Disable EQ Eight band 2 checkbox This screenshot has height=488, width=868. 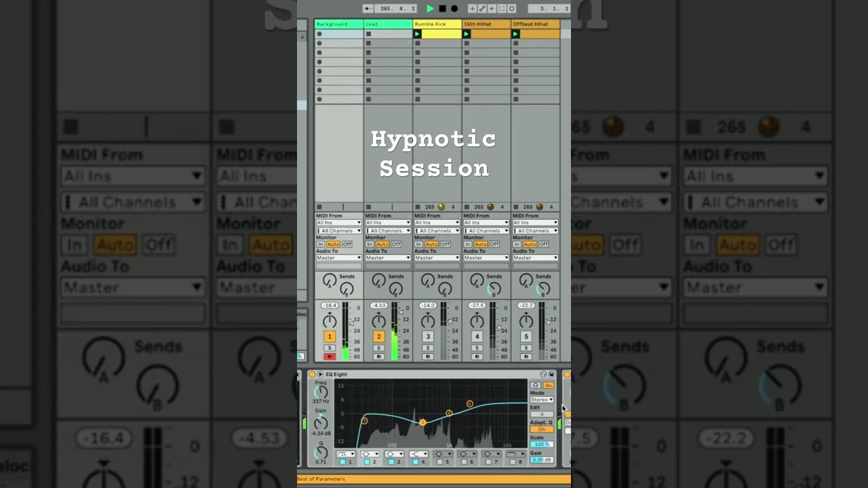pyautogui.click(x=367, y=462)
